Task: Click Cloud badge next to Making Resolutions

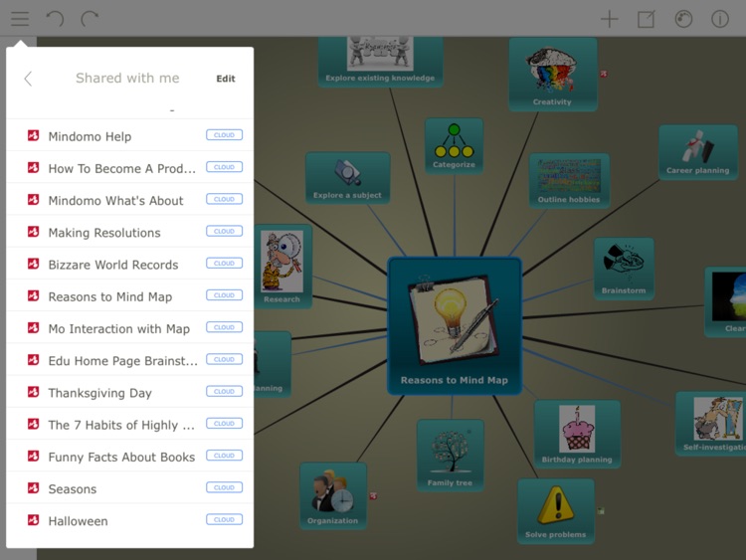Action: pyautogui.click(x=224, y=231)
